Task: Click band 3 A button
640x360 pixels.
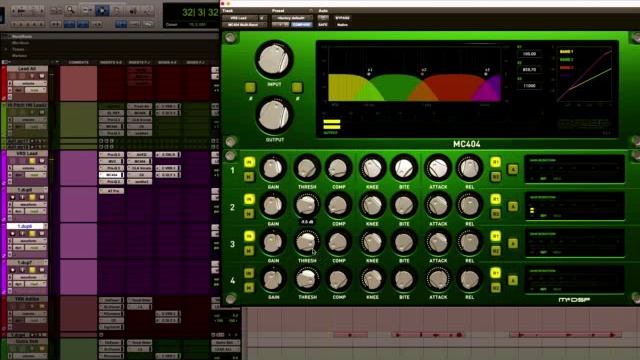Action: click(x=513, y=243)
